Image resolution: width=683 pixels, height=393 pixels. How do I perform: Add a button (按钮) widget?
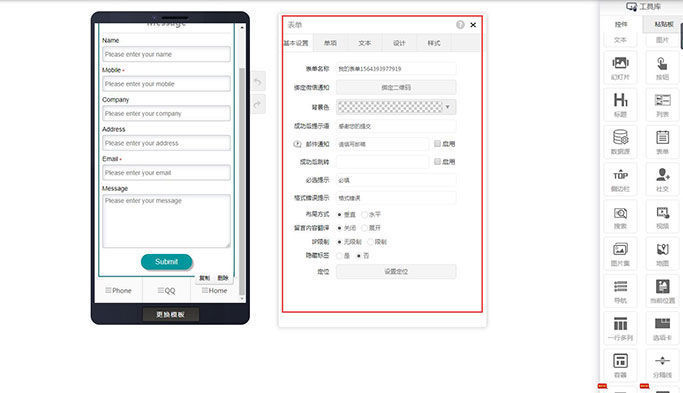(x=662, y=68)
